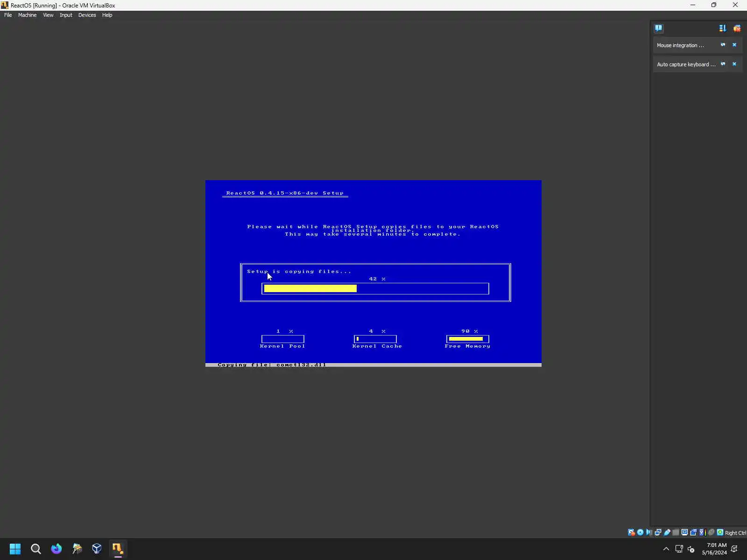Click the Kernel Pool label

point(282,346)
